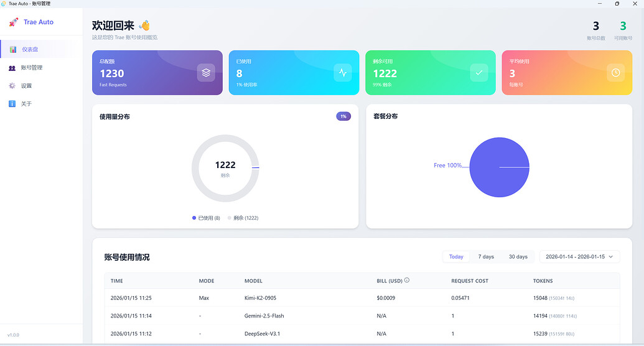Viewport: 644px width, 346px height.
Task: Click the activity pulse icon on used card
Action: pyautogui.click(x=343, y=73)
